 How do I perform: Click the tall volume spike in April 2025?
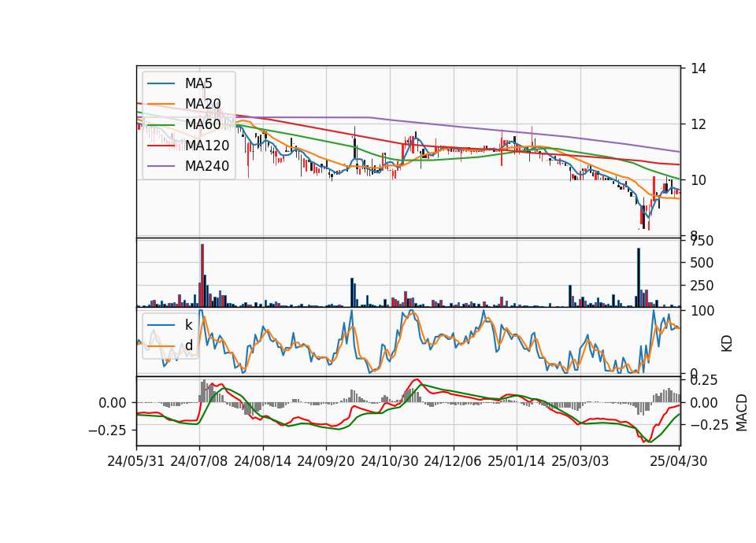click(x=639, y=278)
